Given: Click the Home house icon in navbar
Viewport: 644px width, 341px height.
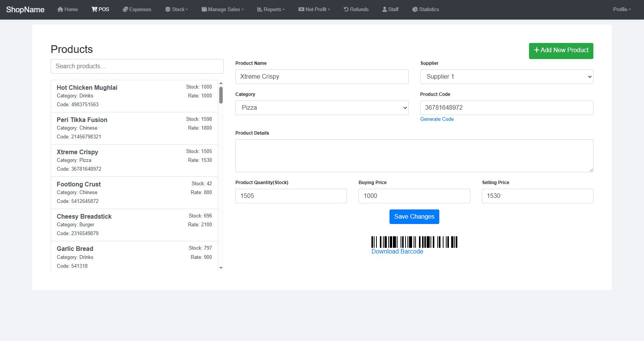Looking at the screenshot, I should point(60,9).
